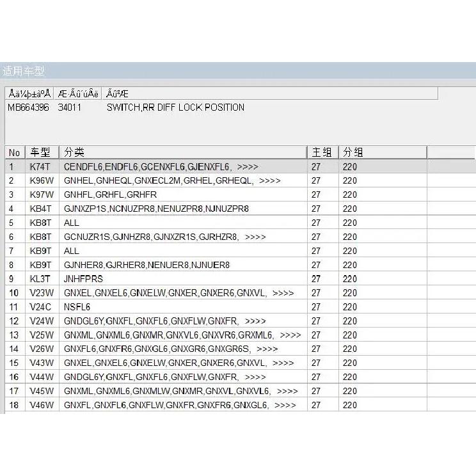Screen dimensions: 476x476
Task: Select code 34011
Action: click(x=70, y=107)
